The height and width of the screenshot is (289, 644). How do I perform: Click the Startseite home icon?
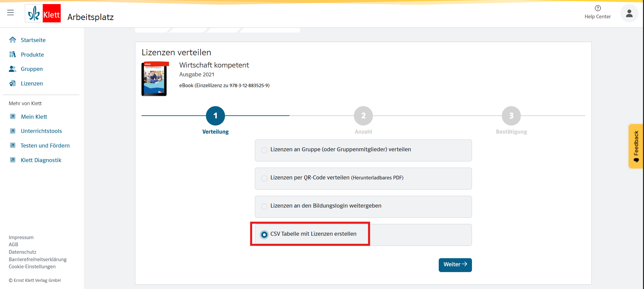(13, 40)
